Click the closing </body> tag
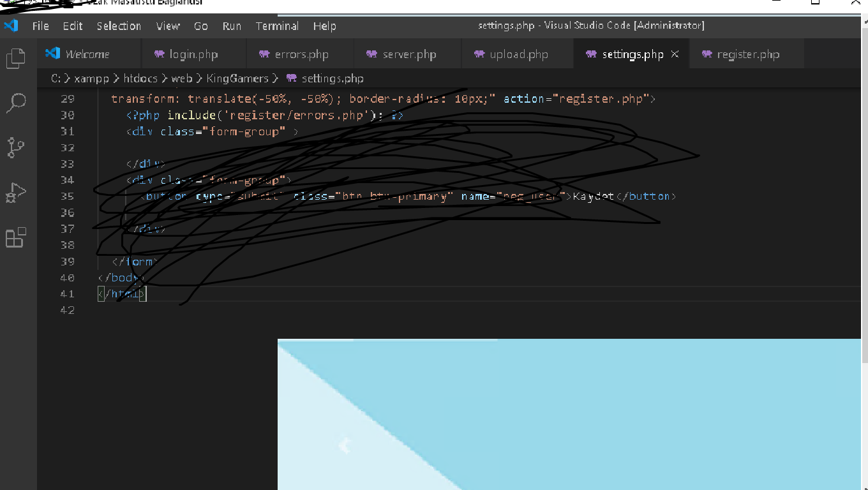The width and height of the screenshot is (868, 490). click(x=122, y=278)
